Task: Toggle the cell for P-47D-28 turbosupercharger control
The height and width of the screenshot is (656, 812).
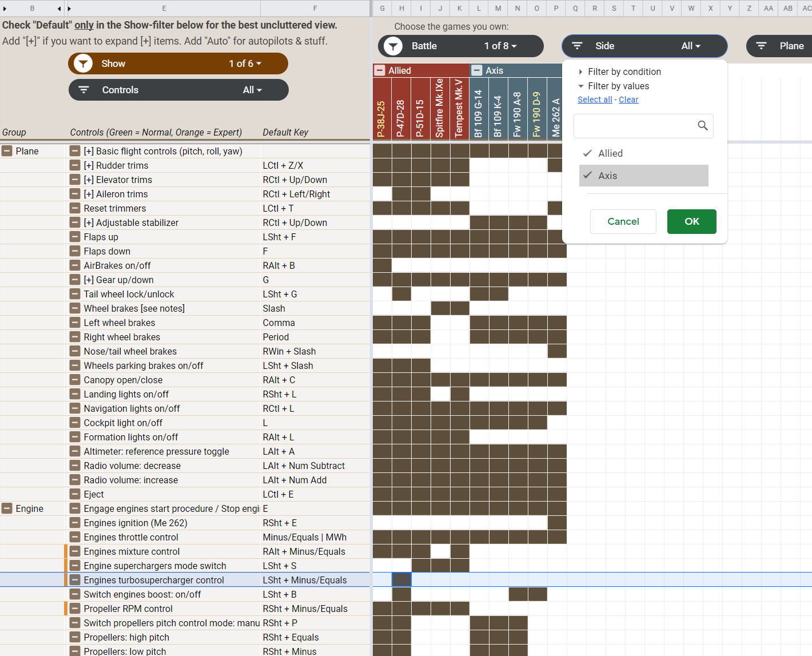Action: (401, 579)
